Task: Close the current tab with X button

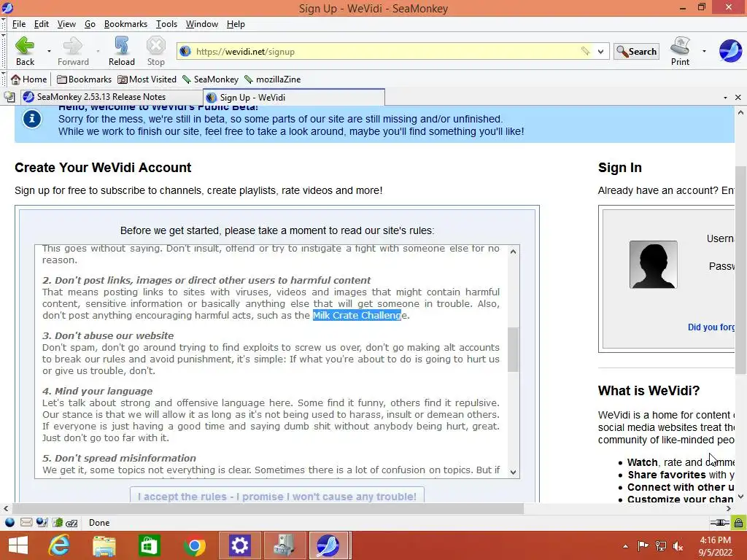Action: tap(738, 98)
